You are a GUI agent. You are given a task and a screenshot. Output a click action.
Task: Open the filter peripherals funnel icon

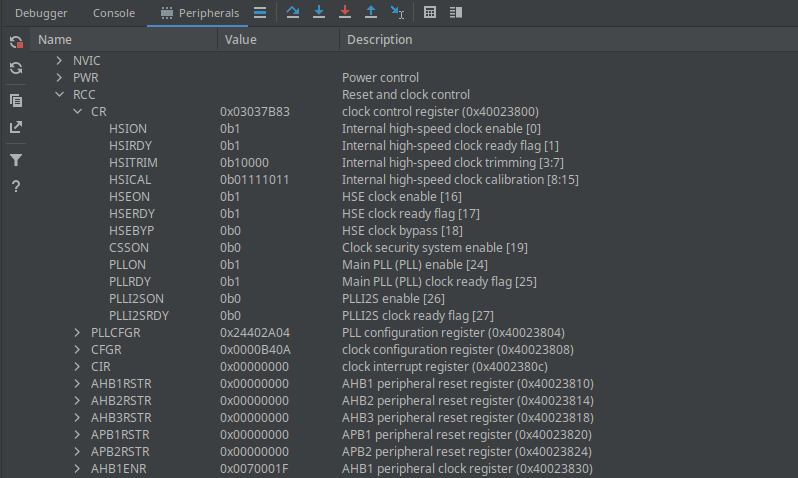pyautogui.click(x=16, y=160)
